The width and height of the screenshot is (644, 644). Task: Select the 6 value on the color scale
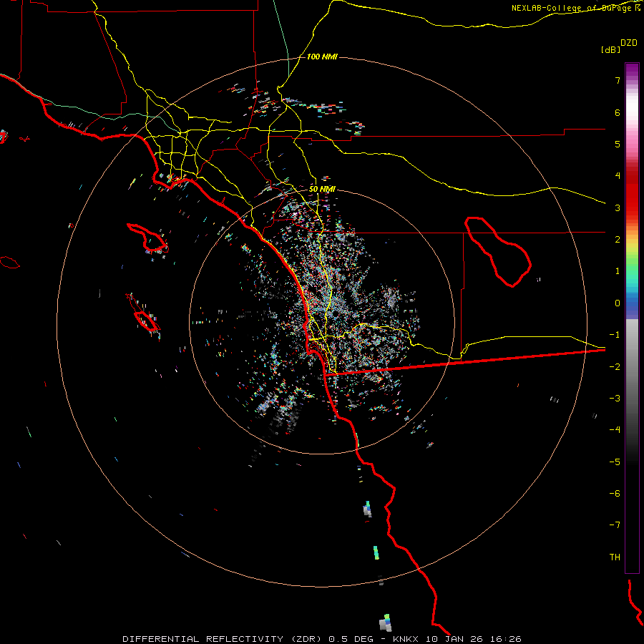tap(618, 112)
